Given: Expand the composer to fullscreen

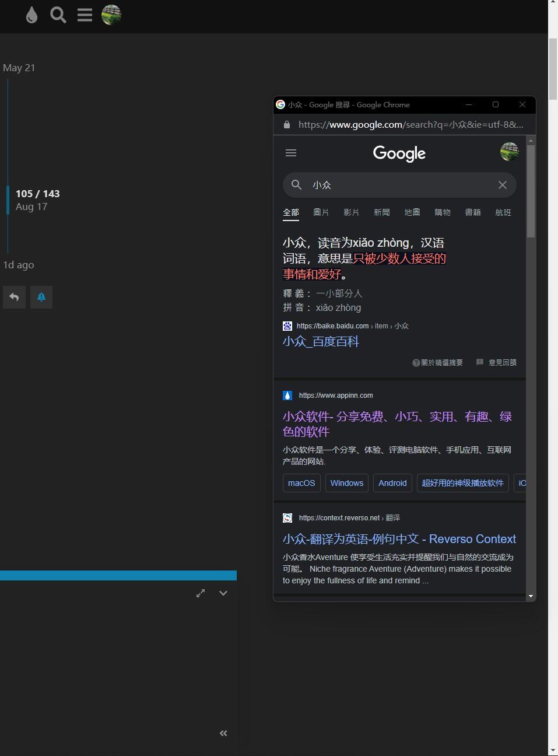Looking at the screenshot, I should 201,593.
